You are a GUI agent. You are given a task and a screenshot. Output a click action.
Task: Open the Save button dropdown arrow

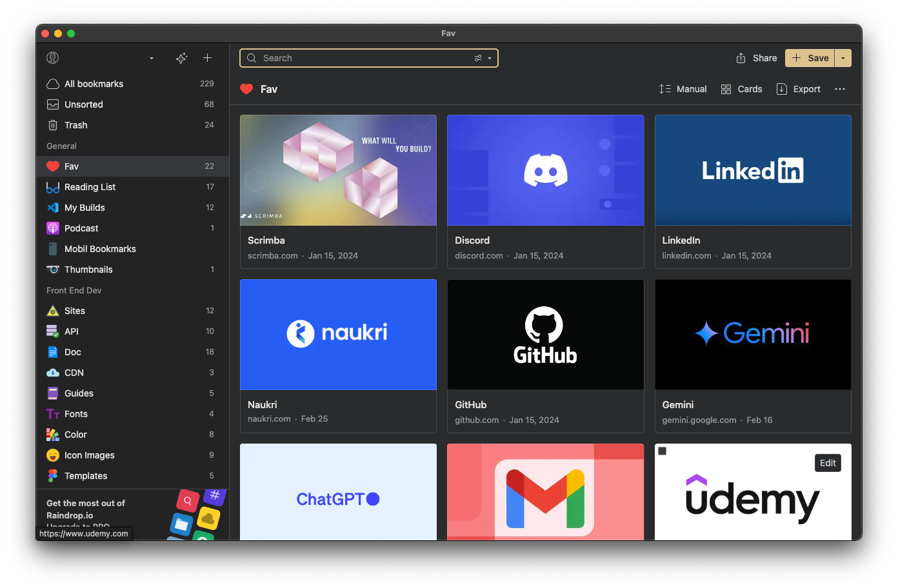(x=843, y=58)
